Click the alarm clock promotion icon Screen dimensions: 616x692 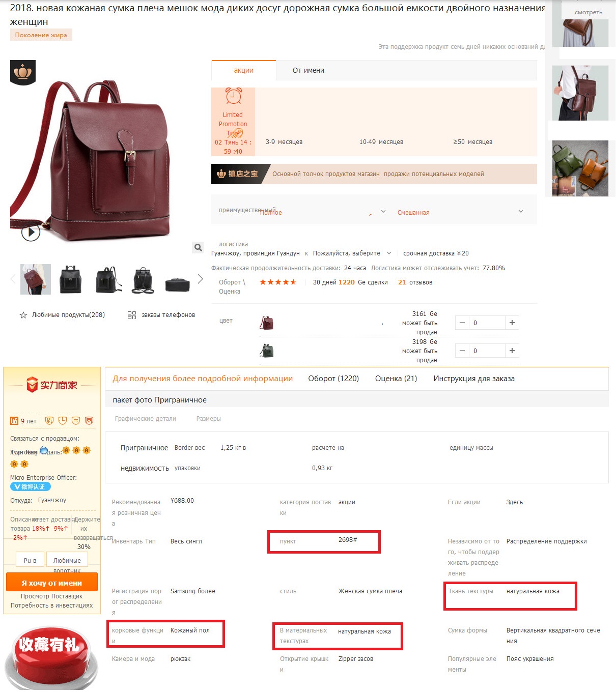coord(233,96)
